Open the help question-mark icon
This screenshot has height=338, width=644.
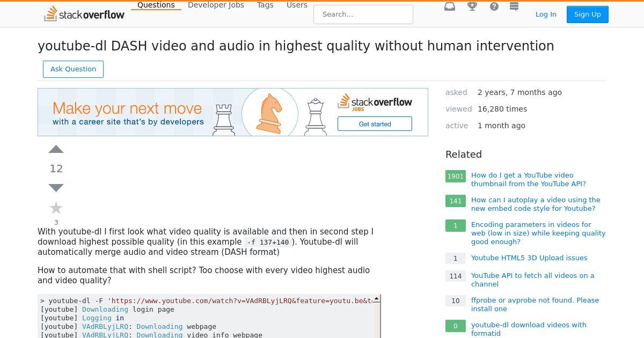pos(494,6)
